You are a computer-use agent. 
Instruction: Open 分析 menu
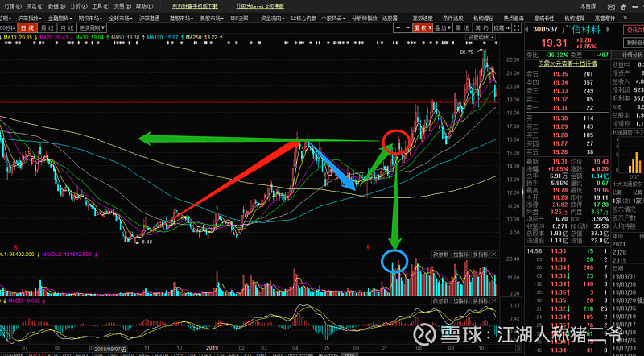pyautogui.click(x=79, y=6)
